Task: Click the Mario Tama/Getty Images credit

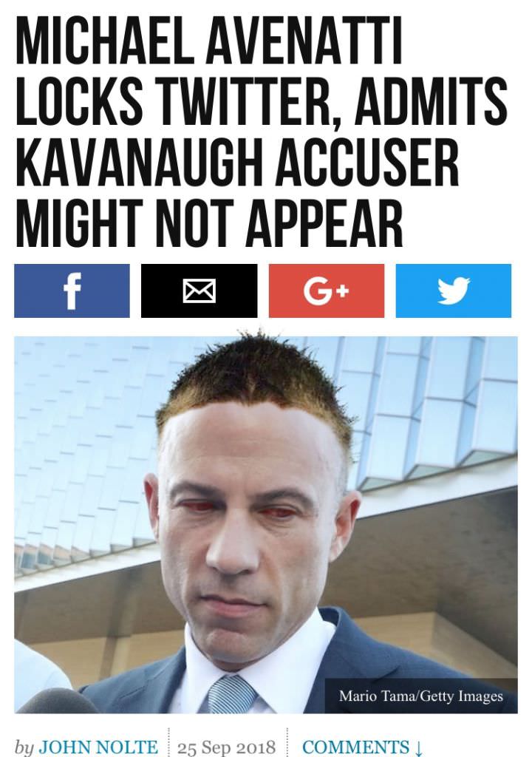Action: 421,696
